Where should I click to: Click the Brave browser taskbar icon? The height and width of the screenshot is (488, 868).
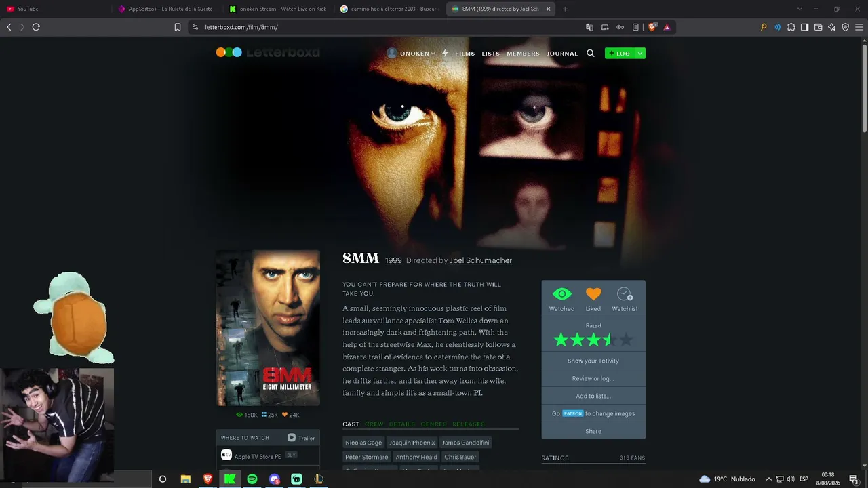[208, 479]
